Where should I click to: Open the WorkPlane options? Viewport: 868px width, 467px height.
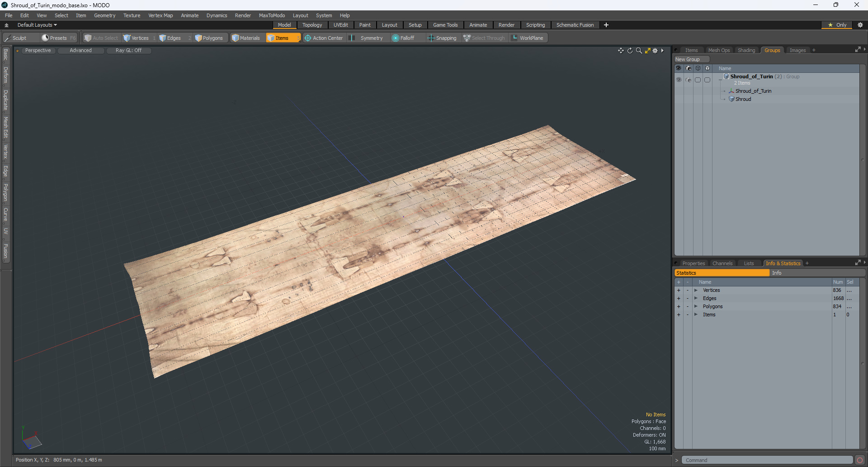(528, 38)
